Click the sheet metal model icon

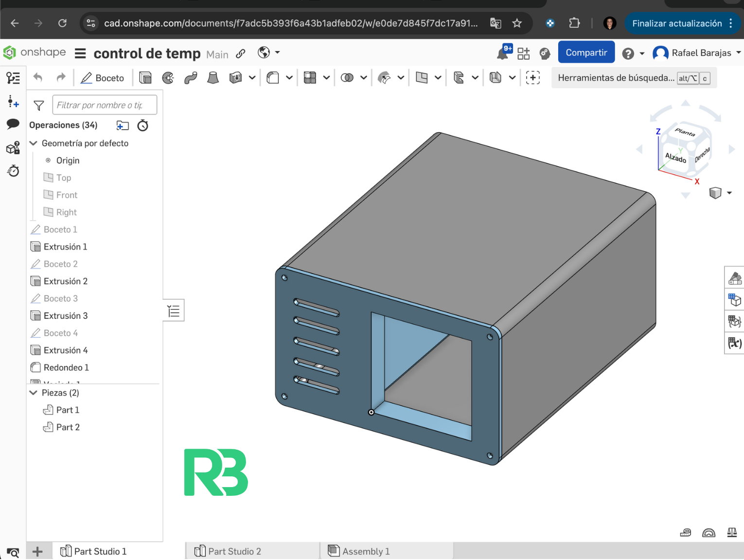coord(459,78)
